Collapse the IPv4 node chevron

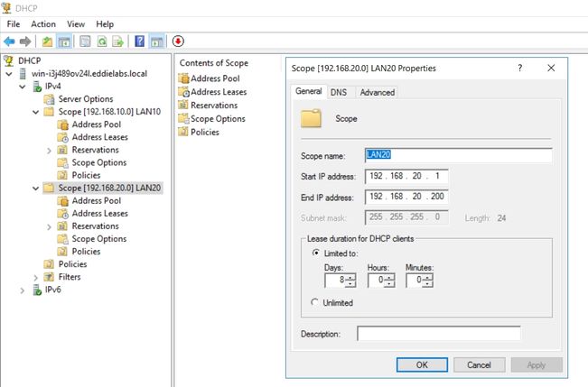[x=23, y=87]
